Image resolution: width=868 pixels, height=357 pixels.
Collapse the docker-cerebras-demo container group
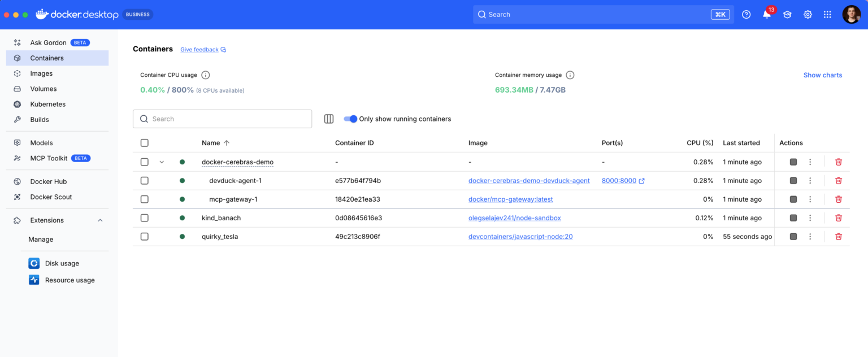pyautogui.click(x=162, y=162)
